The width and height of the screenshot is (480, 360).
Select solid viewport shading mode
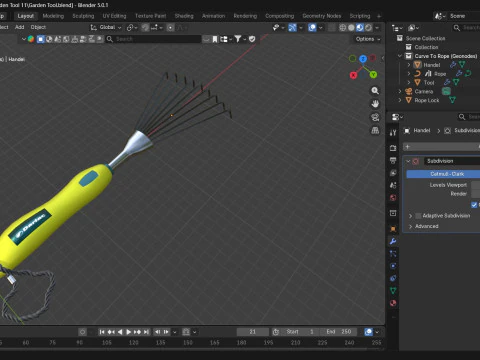click(351, 28)
